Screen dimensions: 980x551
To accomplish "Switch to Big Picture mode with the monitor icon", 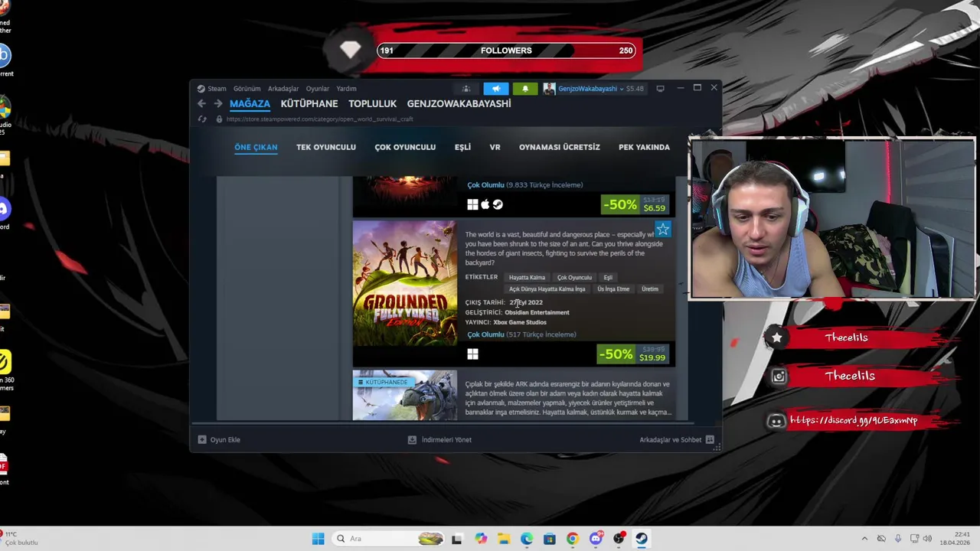I will pos(660,89).
